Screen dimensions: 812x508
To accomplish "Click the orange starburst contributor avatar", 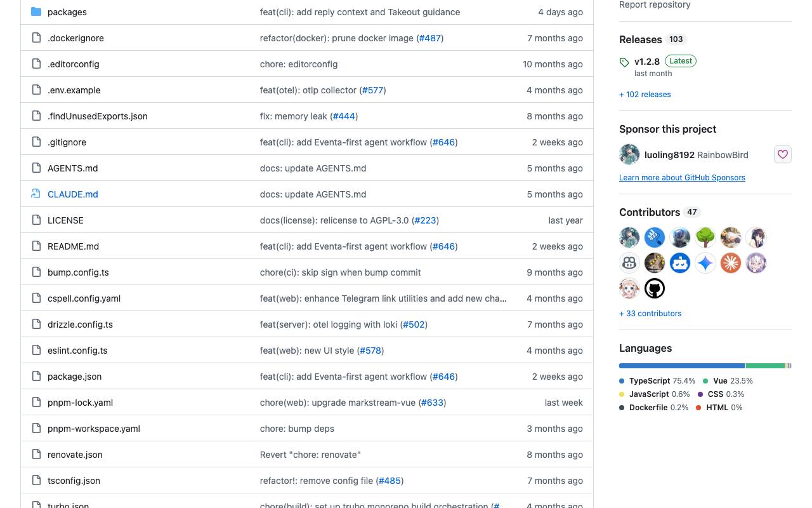I will pos(731,263).
